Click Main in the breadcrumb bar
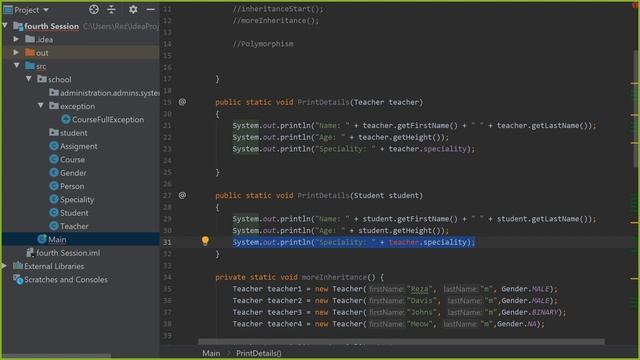The width and height of the screenshot is (640, 360). tap(211, 353)
